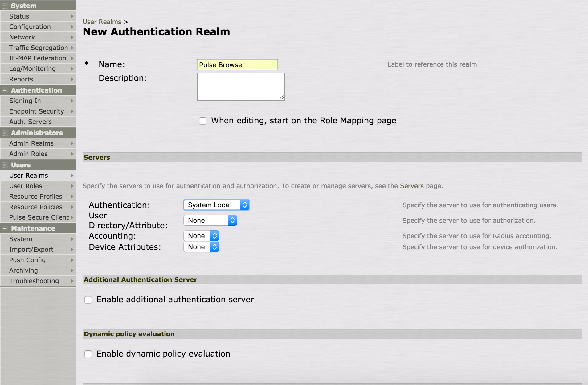The height and width of the screenshot is (385, 588).
Task: Open the Signing In page
Action: [25, 101]
